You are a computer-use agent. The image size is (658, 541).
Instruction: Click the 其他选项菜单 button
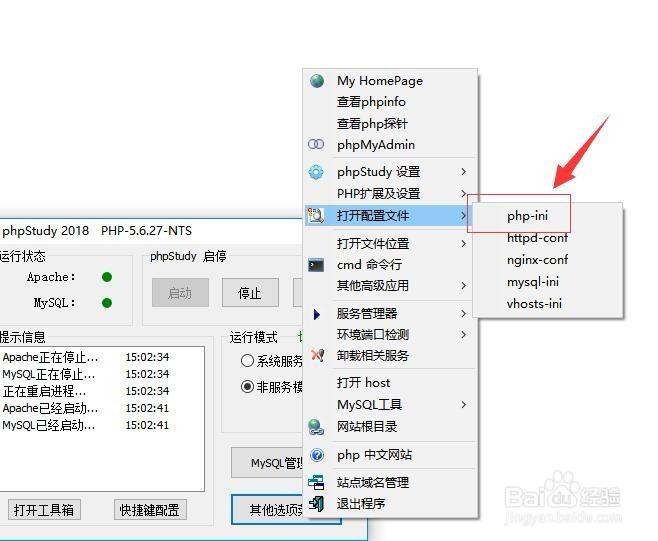tap(269, 510)
